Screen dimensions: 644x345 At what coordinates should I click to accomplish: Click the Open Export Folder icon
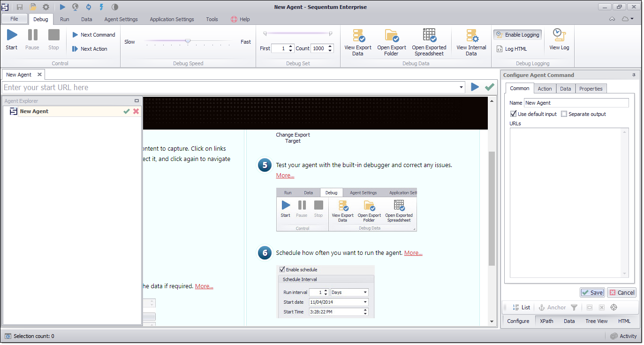click(391, 36)
